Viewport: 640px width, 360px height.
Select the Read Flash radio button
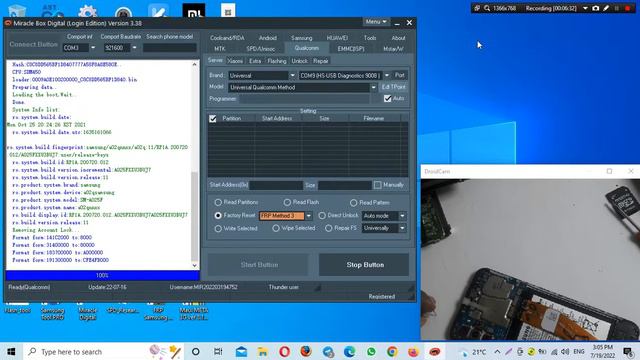[x=287, y=202]
